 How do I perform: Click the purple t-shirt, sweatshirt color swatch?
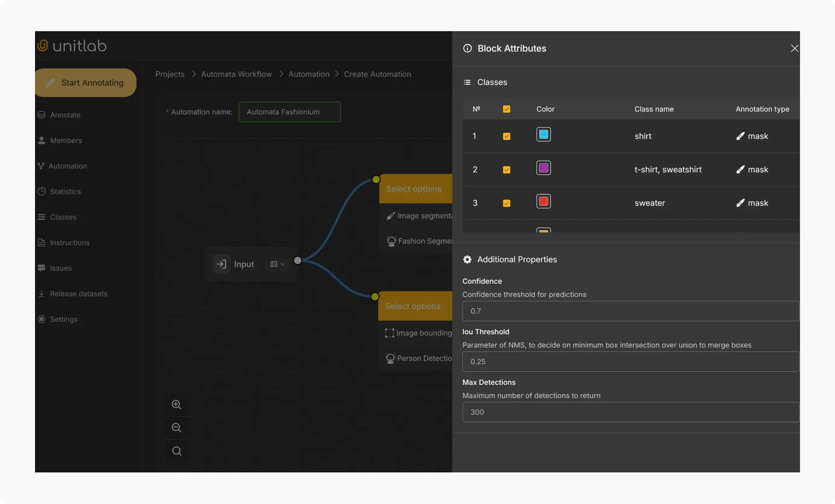point(543,168)
